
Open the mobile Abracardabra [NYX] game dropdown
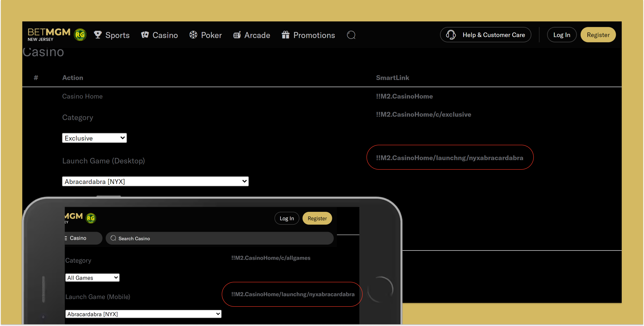[143, 314]
